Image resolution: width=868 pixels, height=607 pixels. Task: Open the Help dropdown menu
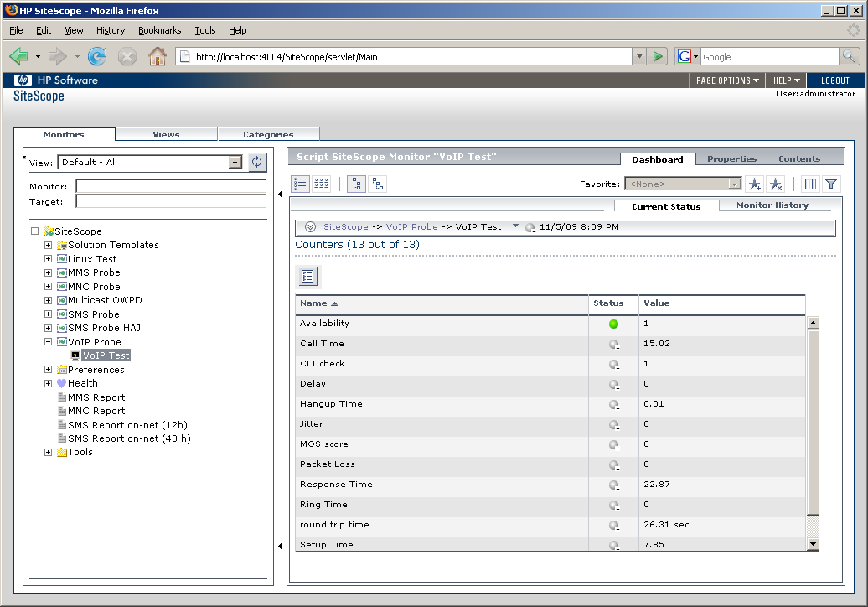pos(786,80)
